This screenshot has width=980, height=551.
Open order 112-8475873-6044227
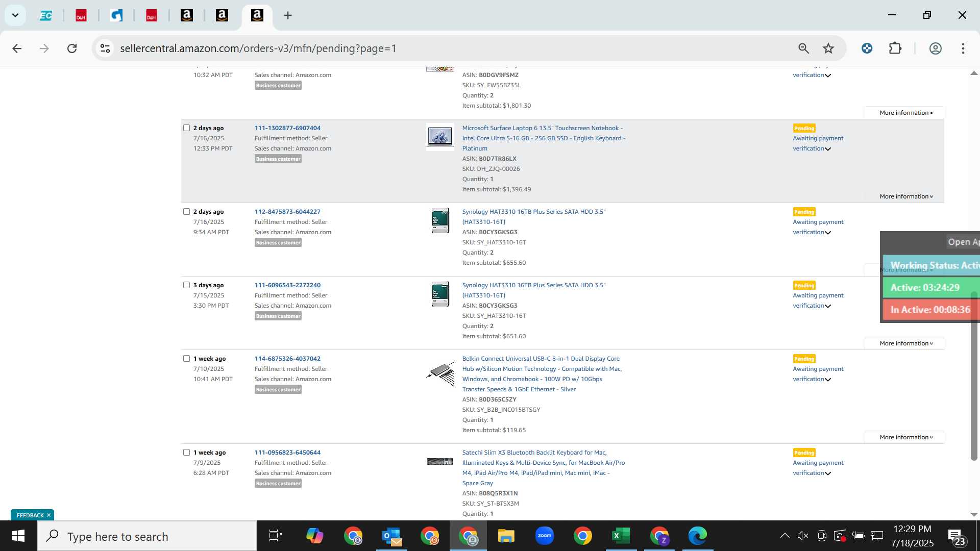pos(287,212)
